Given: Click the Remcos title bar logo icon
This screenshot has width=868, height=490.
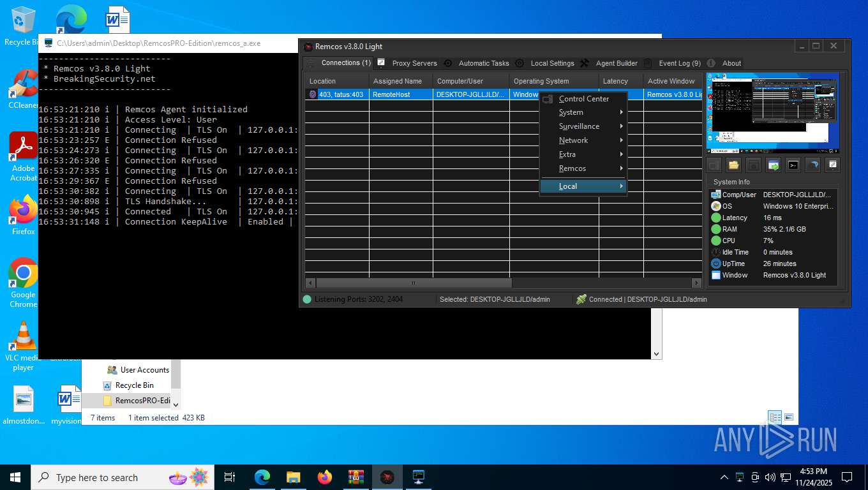Looking at the screenshot, I should tap(308, 47).
